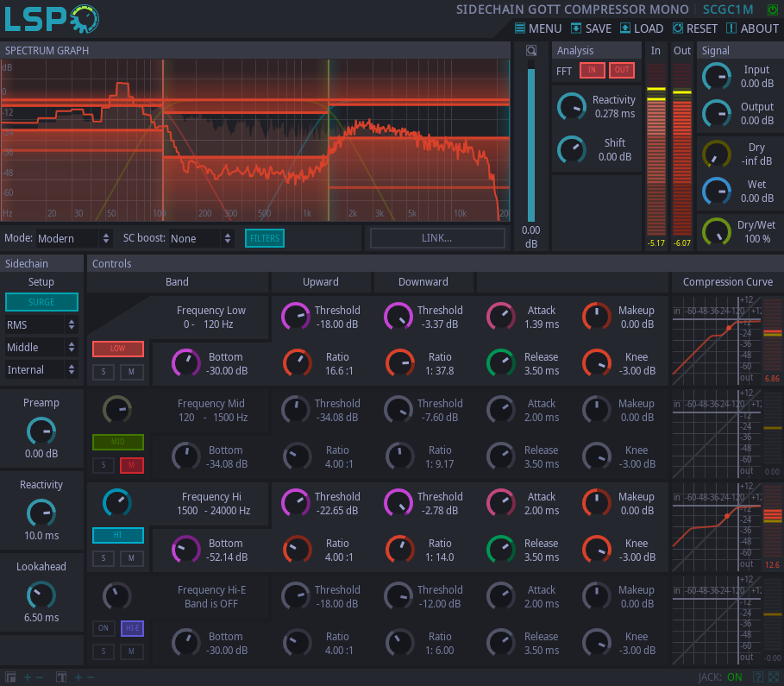Viewport: 784px width, 686px height.
Task: Enable Hi-E band with ON button
Action: click(x=103, y=628)
